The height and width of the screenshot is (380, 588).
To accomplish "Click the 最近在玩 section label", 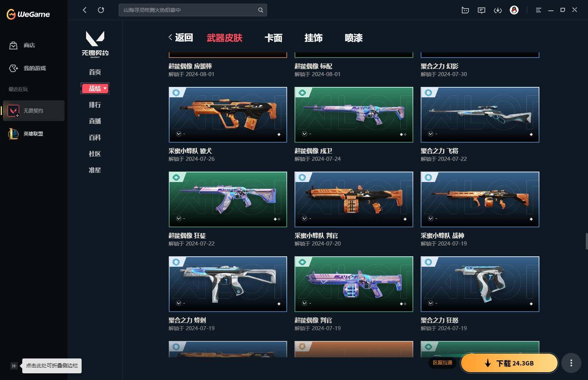I will (x=18, y=89).
